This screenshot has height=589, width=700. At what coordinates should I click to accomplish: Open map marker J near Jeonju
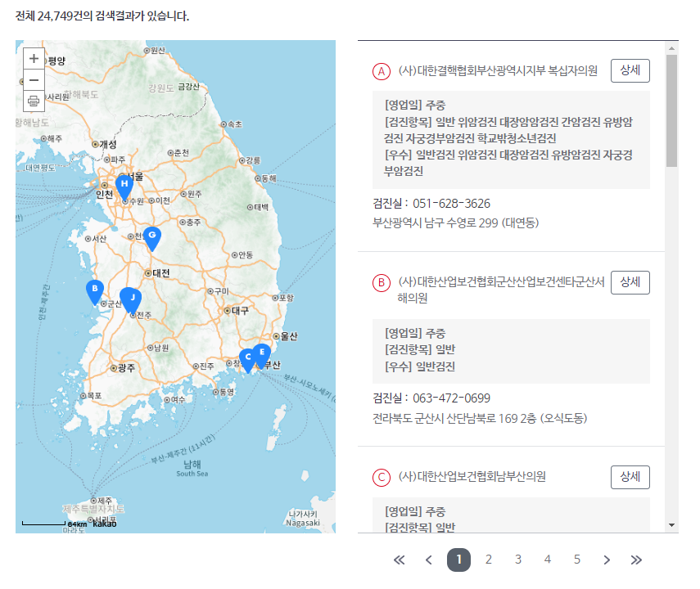(130, 296)
